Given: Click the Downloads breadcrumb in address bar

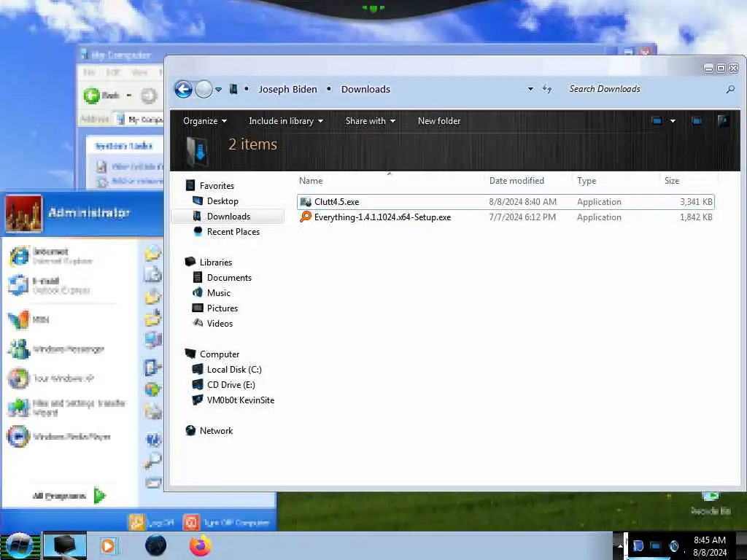Looking at the screenshot, I should click(x=365, y=89).
